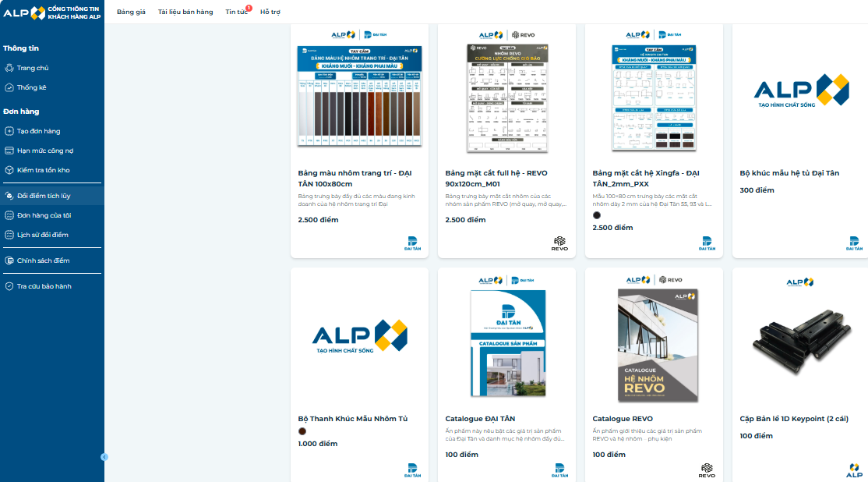Screen dimensions: 868x482
Task: Click Kiểm tra tồn kho box icon
Action: point(9,170)
